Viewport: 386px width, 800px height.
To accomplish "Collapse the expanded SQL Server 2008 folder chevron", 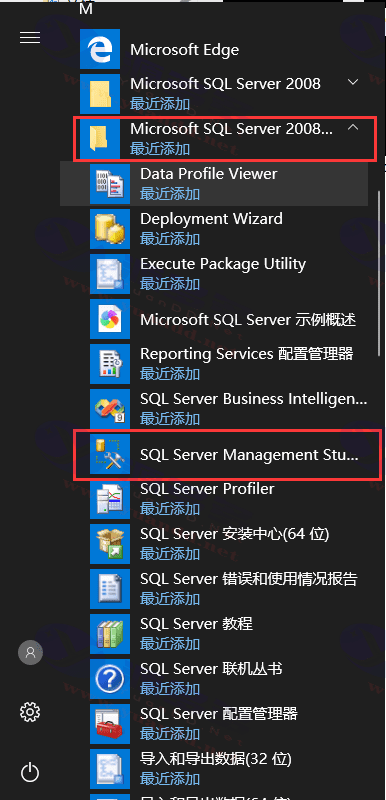I will pyautogui.click(x=353, y=128).
